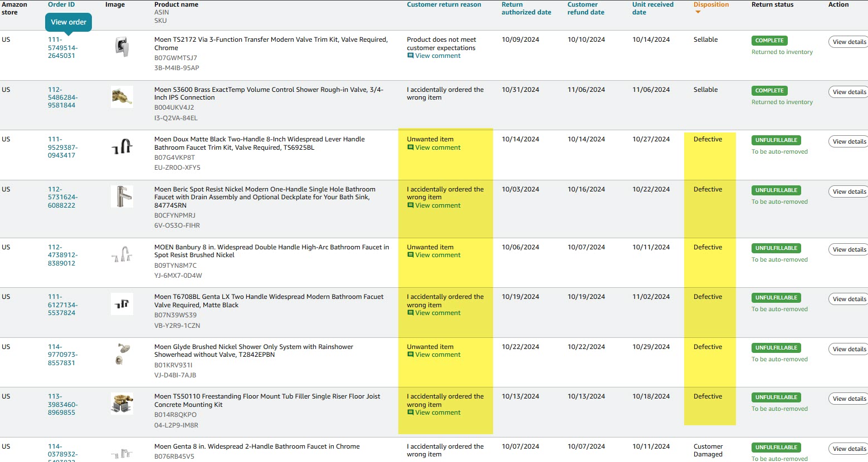Viewport: 868px width, 462px height.
Task: Open order 111-5749514-2645031 link
Action: (62, 48)
